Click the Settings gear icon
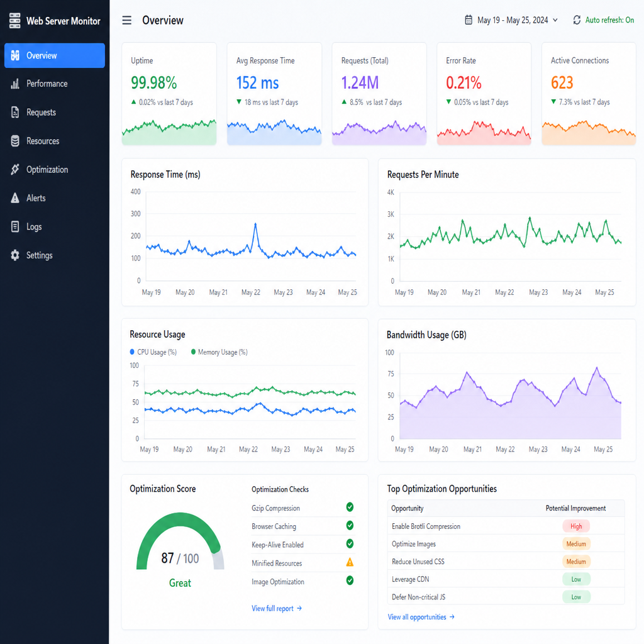Viewport: 644px width, 644px height. pos(15,255)
